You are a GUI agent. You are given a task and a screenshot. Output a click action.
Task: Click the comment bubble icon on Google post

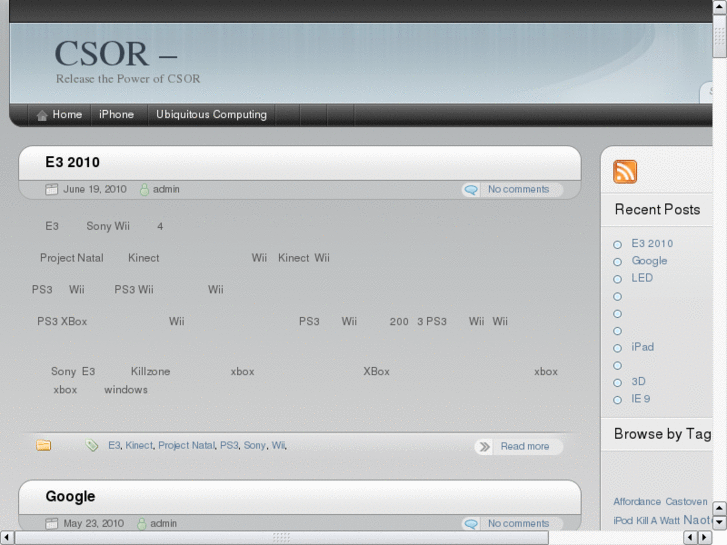pyautogui.click(x=471, y=524)
